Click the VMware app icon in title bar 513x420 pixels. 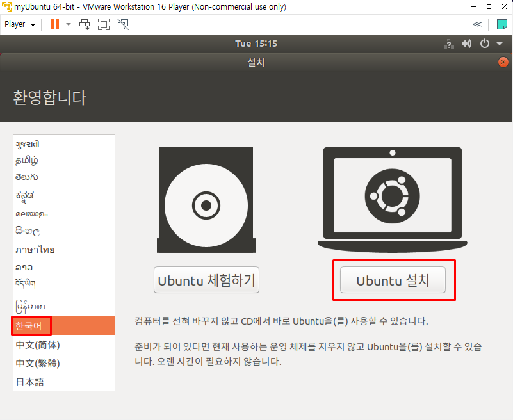coord(7,7)
